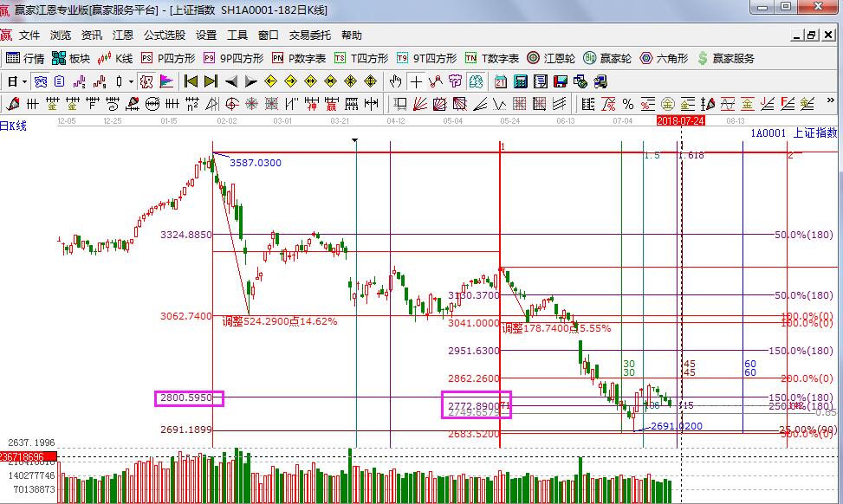Select the hand pan tool
Image resolution: width=843 pixels, height=504 pixels.
395,81
